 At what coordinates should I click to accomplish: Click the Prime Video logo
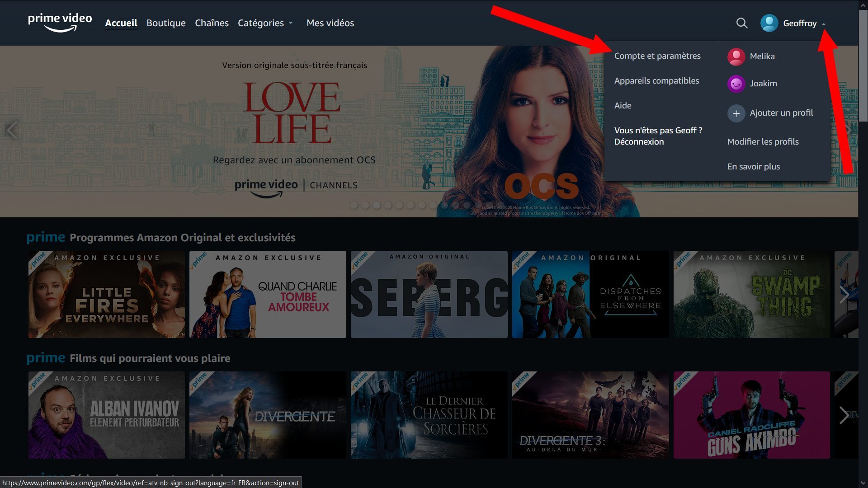pyautogui.click(x=60, y=23)
